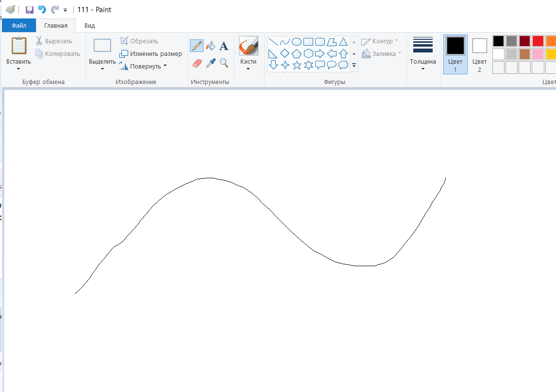This screenshot has height=392, width=556.
Task: Select the Fill with color bucket tool
Action: click(x=210, y=46)
